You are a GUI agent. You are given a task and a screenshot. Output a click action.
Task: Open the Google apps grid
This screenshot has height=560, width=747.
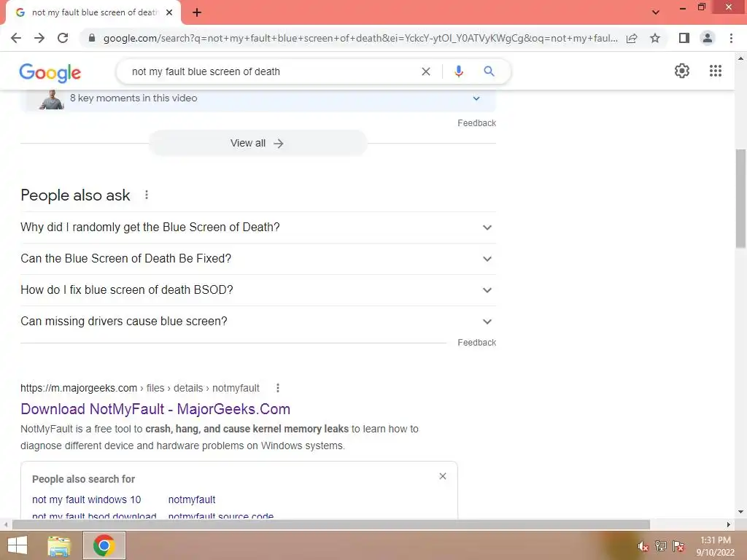pyautogui.click(x=716, y=71)
